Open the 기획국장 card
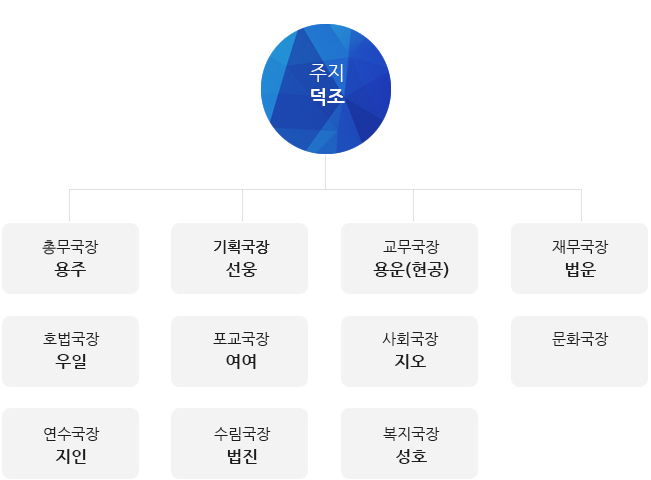Screen dimensions: 651x480 coord(240,258)
